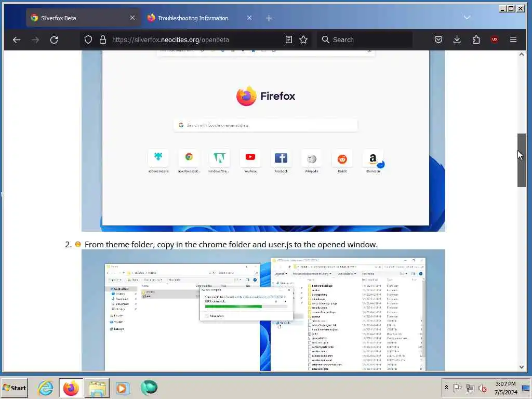Click the toolbar Search box
The image size is (532, 399).
(x=365, y=39)
